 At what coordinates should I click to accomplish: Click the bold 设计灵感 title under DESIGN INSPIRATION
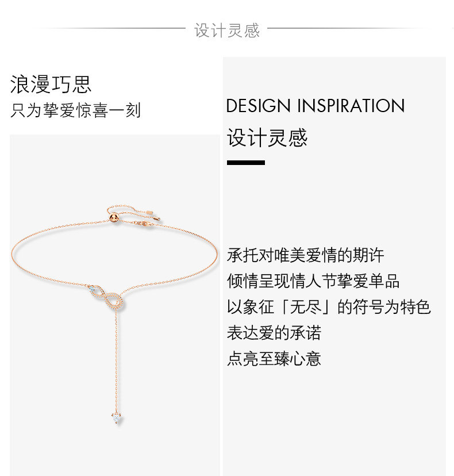[x=267, y=137]
